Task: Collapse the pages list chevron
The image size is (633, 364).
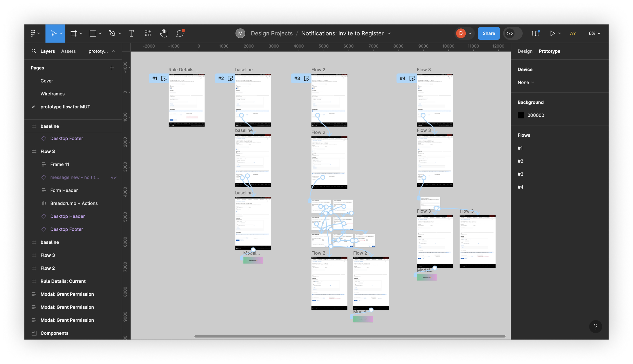Action: pyautogui.click(x=114, y=51)
